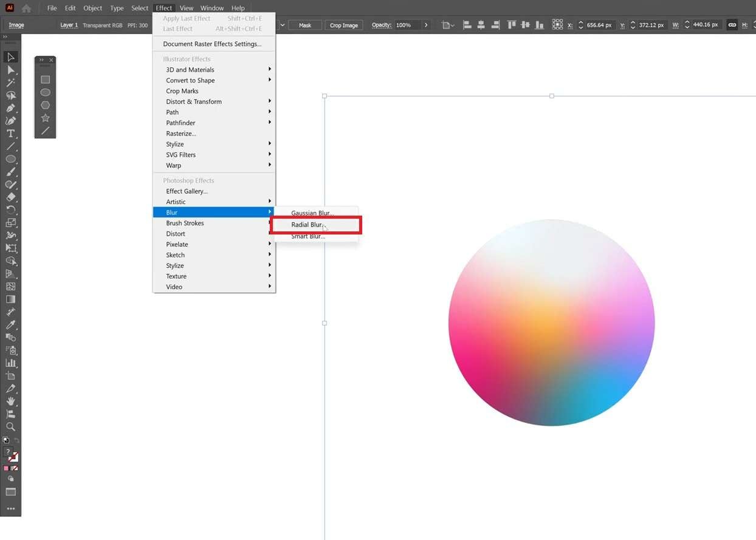Image resolution: width=756 pixels, height=540 pixels.
Task: Open the 3D and Materials submenu
Action: (x=214, y=70)
